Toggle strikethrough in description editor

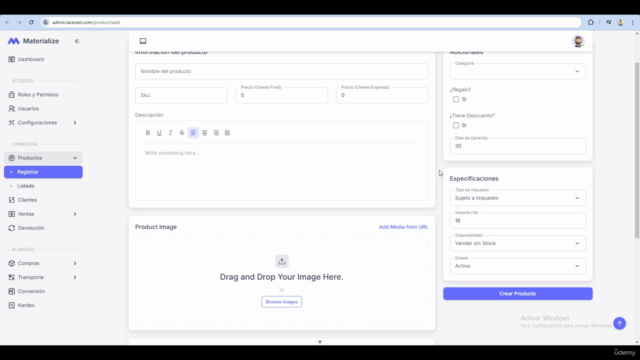pos(182,133)
